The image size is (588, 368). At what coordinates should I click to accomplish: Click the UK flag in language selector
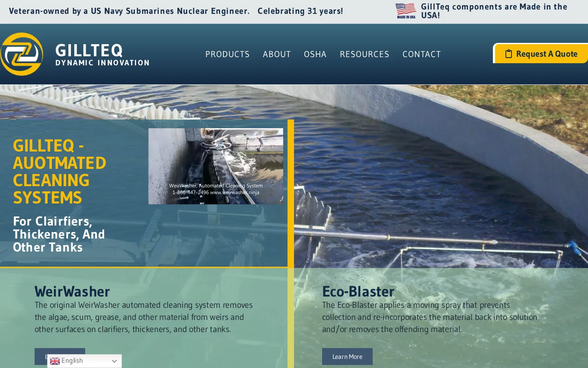pyautogui.click(x=55, y=361)
